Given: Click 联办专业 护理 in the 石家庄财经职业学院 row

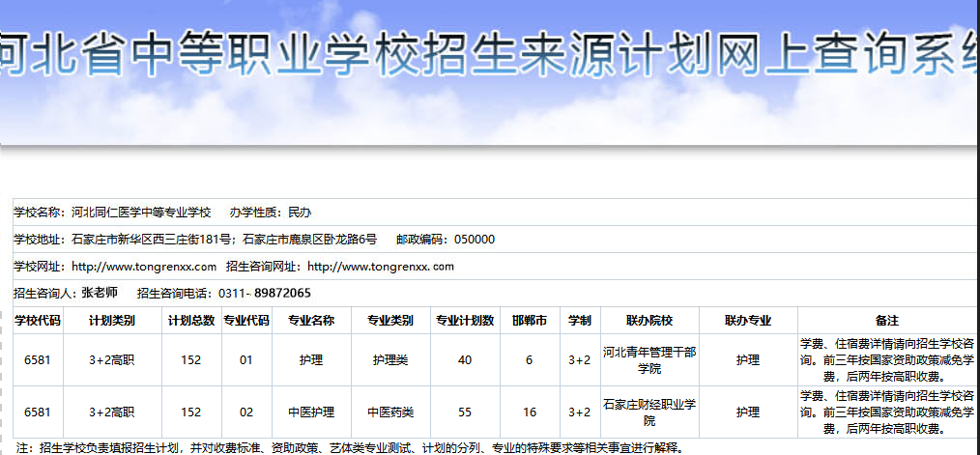Looking at the screenshot, I should tap(748, 412).
